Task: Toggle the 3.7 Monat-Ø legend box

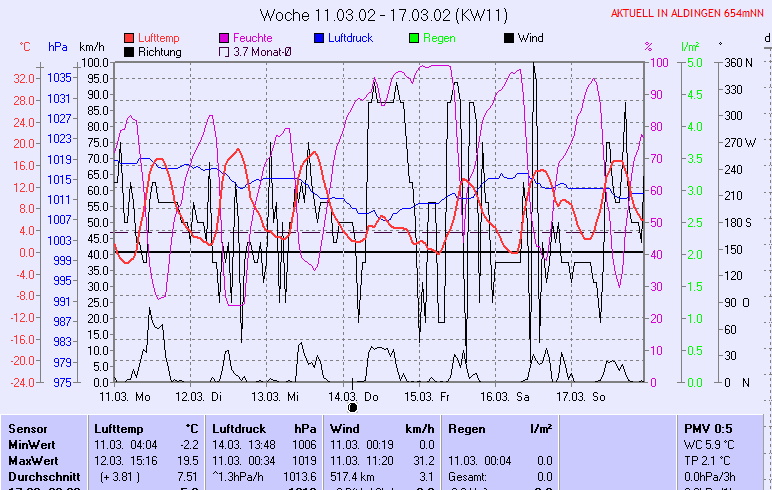Action: tap(223, 52)
